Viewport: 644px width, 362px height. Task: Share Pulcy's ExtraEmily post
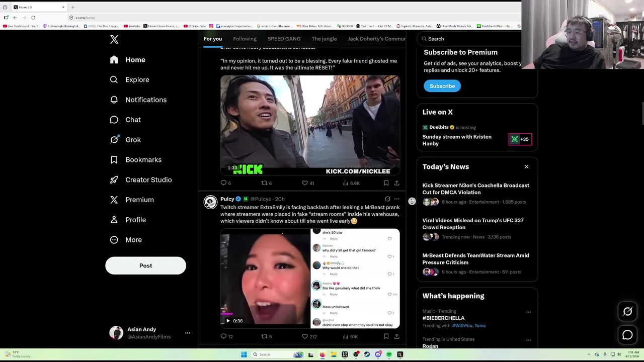click(x=397, y=336)
